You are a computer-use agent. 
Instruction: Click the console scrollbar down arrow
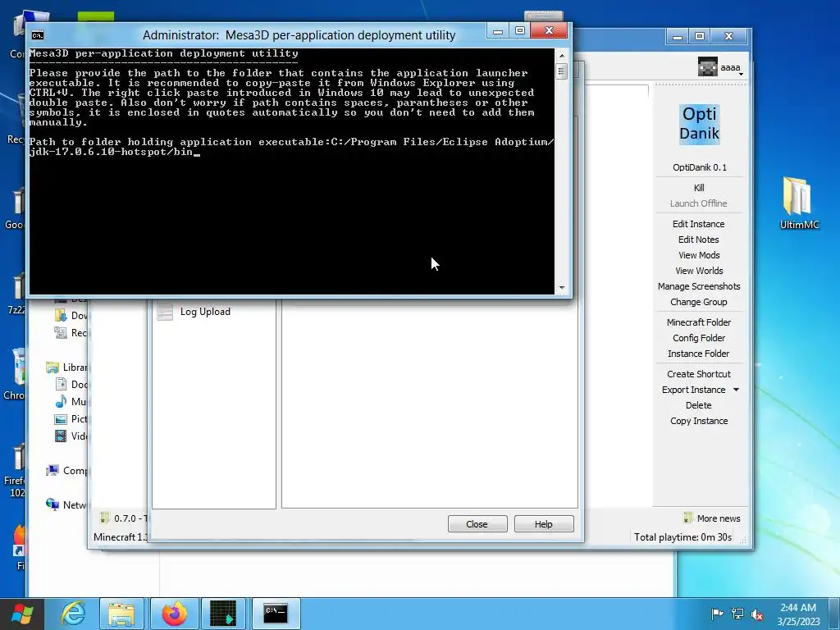(561, 288)
